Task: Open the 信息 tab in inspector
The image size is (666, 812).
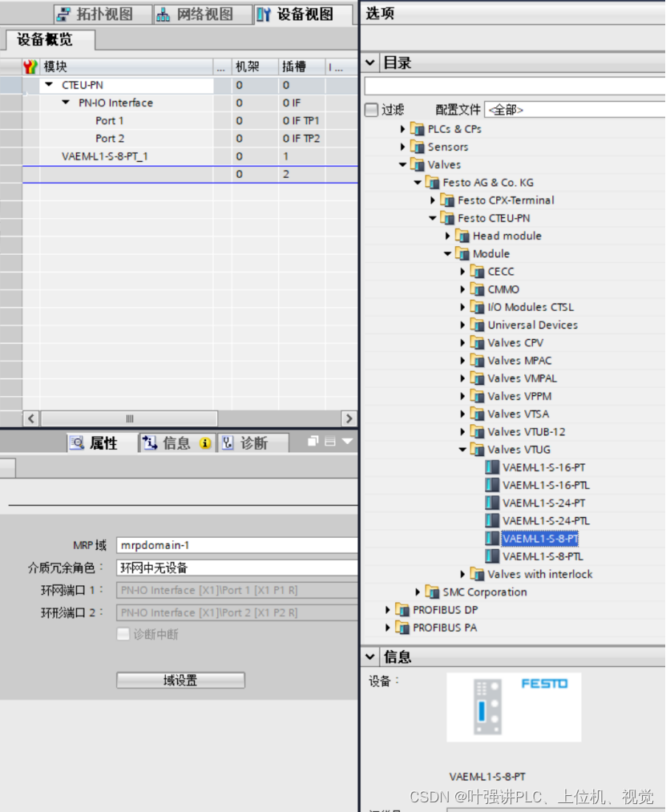Action: pos(176,442)
